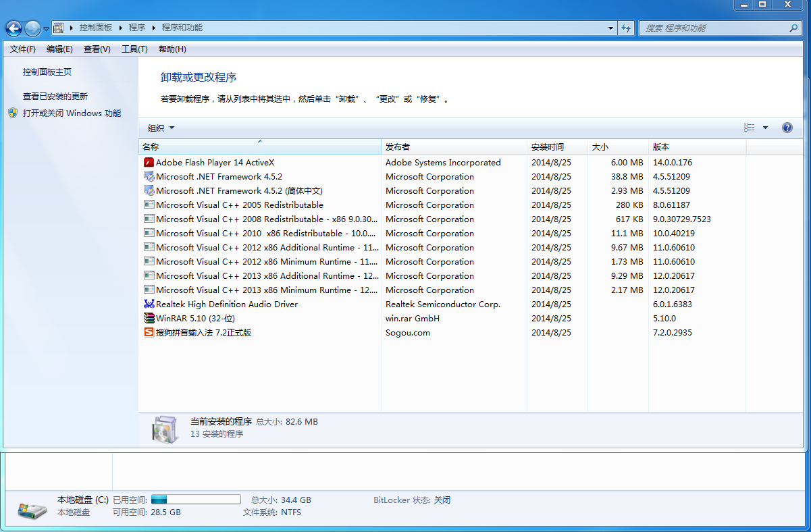Open 查看已安装的更新 link
The height and width of the screenshot is (532, 811).
pos(55,97)
